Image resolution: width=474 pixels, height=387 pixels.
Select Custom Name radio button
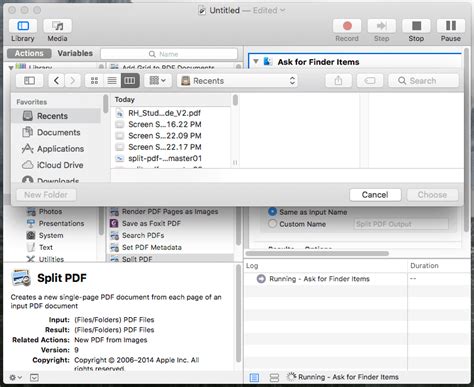coord(272,224)
